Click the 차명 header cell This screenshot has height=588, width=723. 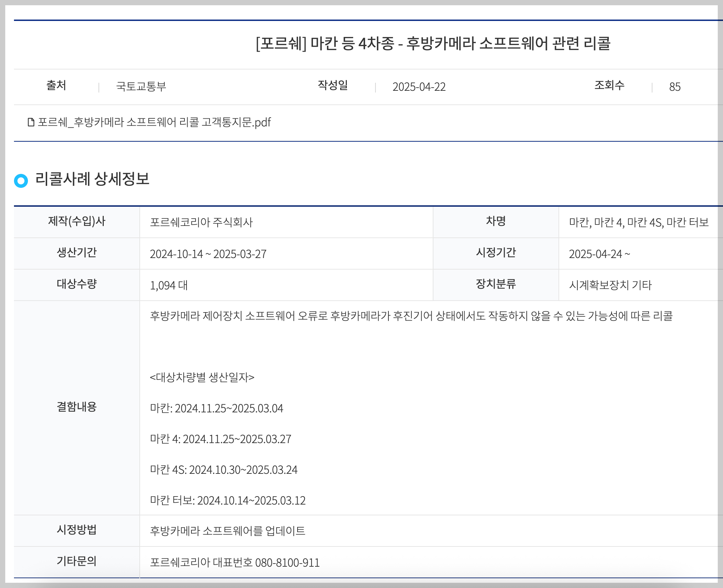tap(496, 222)
